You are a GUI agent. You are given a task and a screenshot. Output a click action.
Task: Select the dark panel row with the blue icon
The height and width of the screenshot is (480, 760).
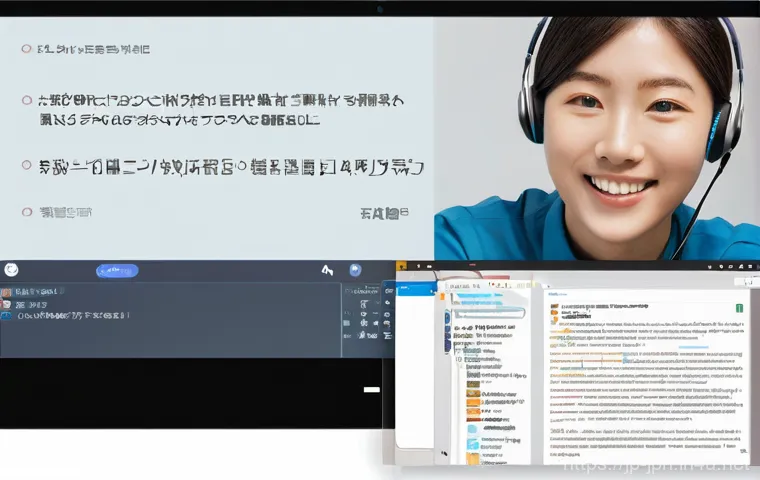coord(65,316)
